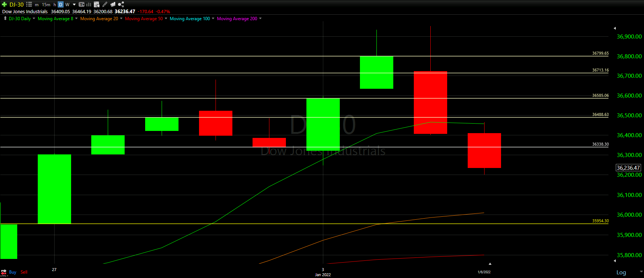Open timeframe dropdown arrow after W
644x278 pixels.
coord(74,5)
